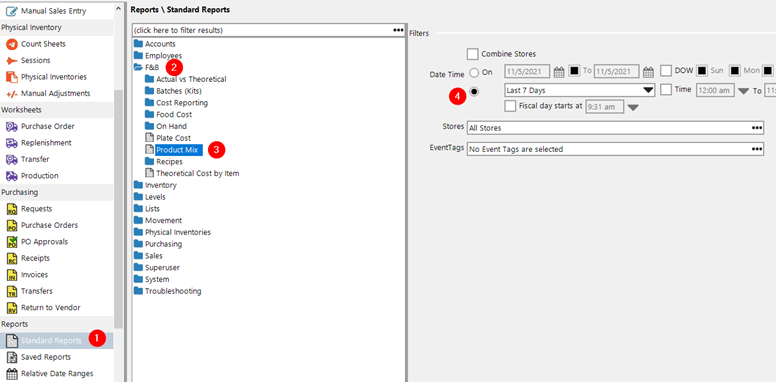
Task: Open calendar picker for end date
Action: [x=648, y=72]
